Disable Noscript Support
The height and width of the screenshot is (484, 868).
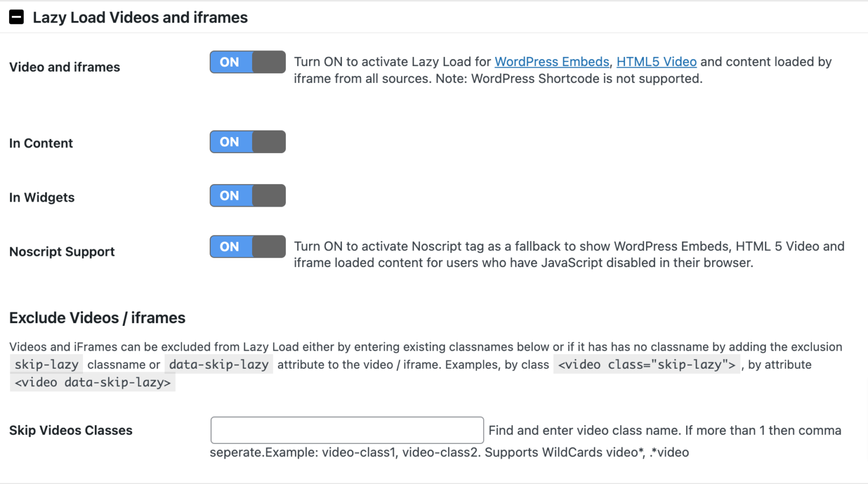pos(247,246)
